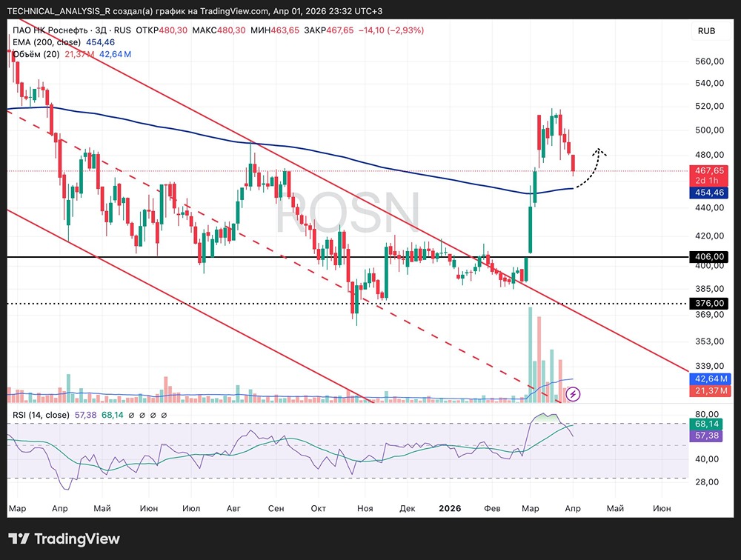The width and height of the screenshot is (741, 560).
Task: Click the 540,00 price axis label
Action: [709, 83]
